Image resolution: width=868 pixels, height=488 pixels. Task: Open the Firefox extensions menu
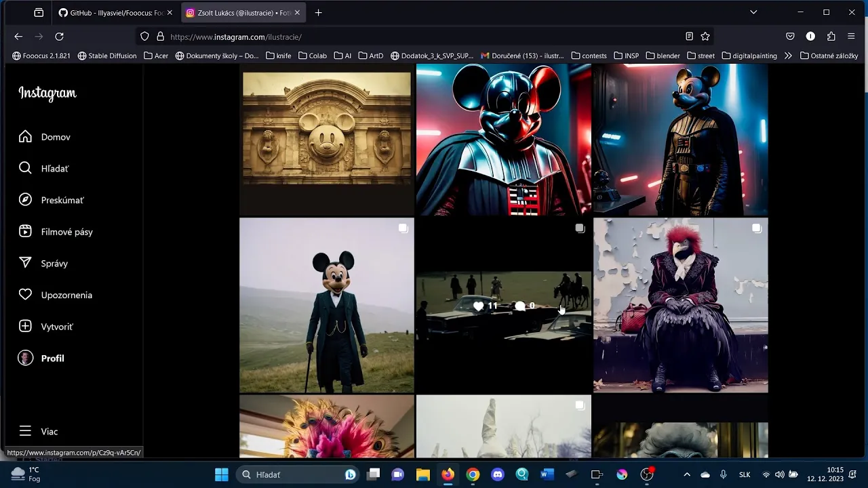click(831, 37)
